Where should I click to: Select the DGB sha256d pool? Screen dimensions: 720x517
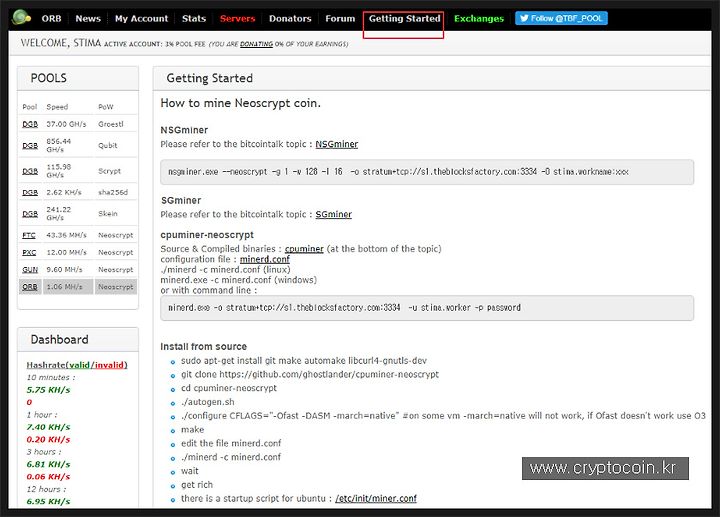(30, 192)
